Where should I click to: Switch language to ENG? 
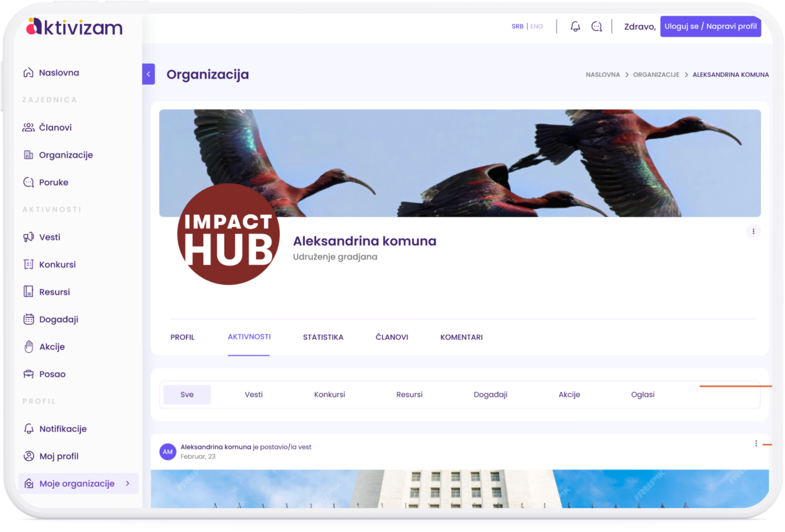pyautogui.click(x=536, y=26)
